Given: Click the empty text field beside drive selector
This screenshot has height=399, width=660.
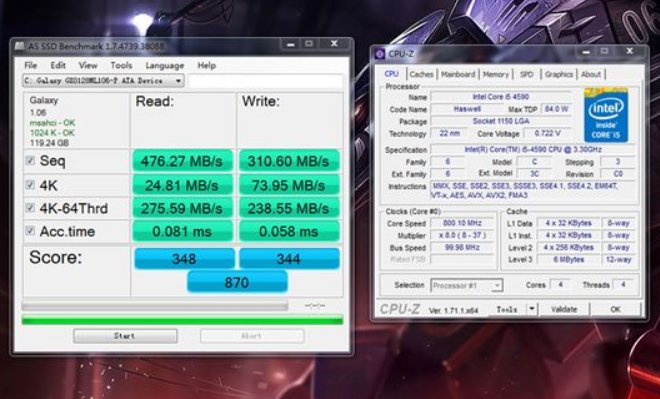Looking at the screenshot, I should point(265,81).
